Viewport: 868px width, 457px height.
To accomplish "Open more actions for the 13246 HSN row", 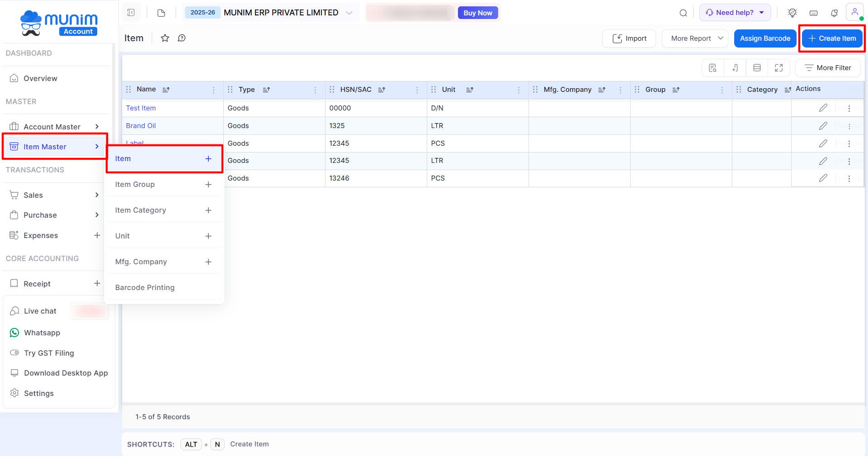I will point(849,179).
